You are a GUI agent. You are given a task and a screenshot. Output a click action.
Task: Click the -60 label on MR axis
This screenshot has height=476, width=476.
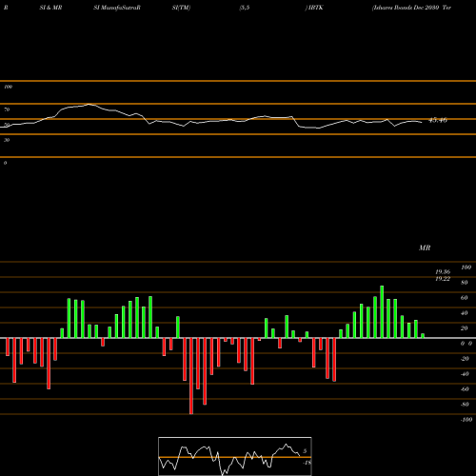465,389
